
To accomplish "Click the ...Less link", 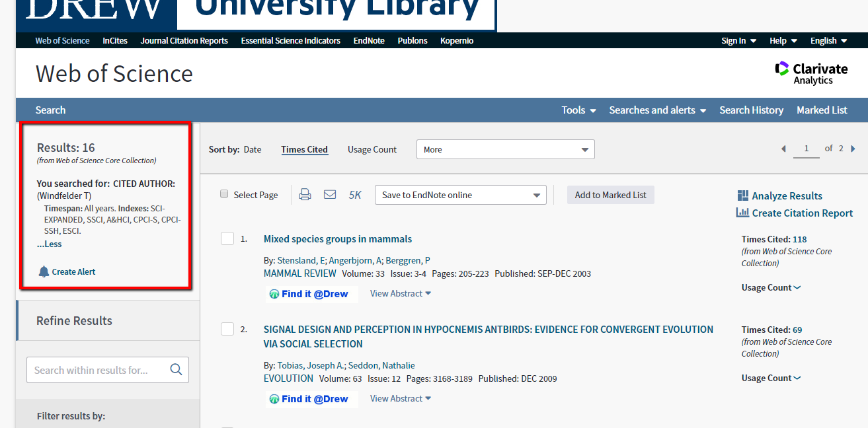I will [x=50, y=244].
